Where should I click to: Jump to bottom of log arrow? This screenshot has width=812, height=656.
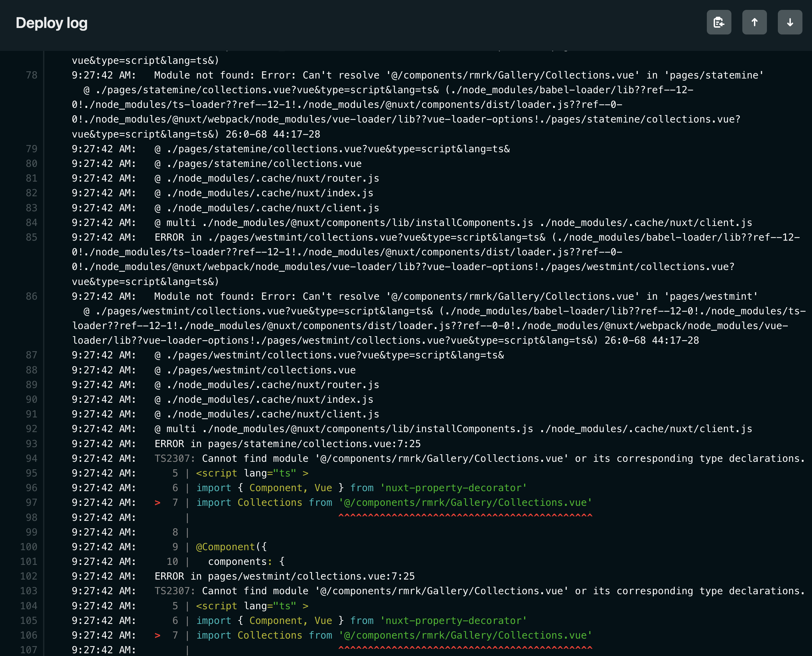790,23
